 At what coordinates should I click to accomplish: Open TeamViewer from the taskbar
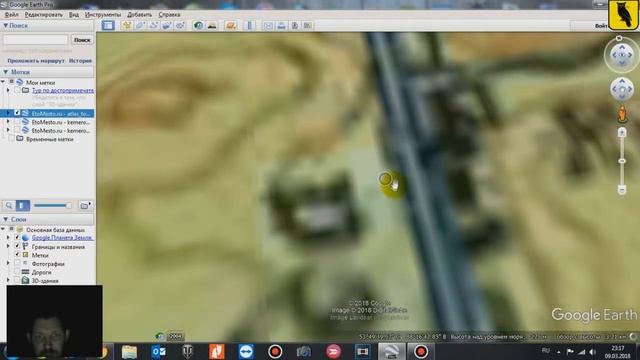(x=246, y=351)
